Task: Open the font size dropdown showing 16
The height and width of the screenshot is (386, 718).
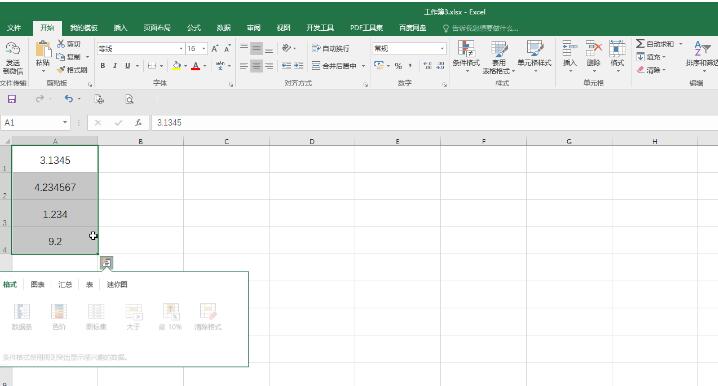Action: (204, 49)
